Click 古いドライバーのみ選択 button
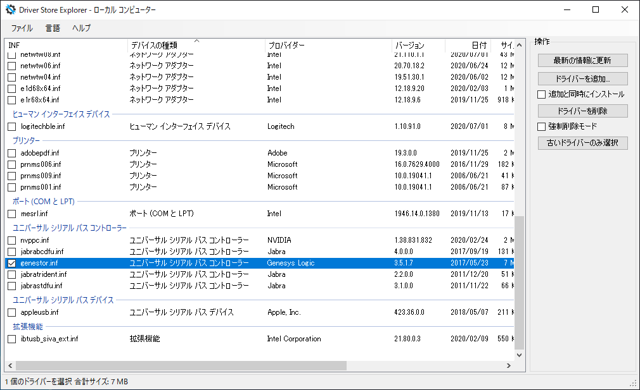Image resolution: width=640 pixels, height=390 pixels. [x=582, y=143]
